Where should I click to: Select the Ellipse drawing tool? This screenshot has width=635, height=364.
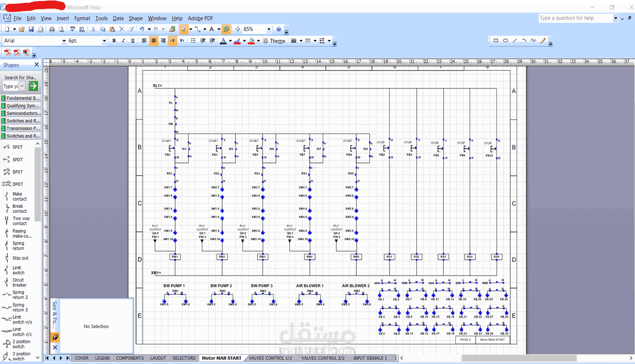coord(505,40)
